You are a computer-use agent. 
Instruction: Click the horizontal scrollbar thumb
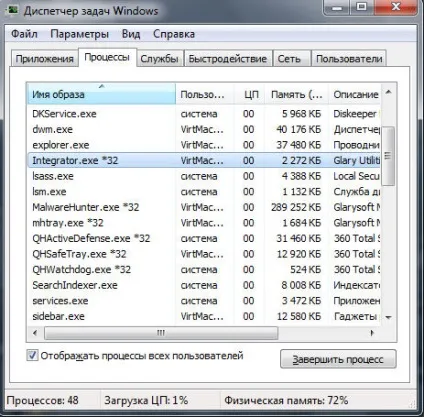[x=161, y=333]
